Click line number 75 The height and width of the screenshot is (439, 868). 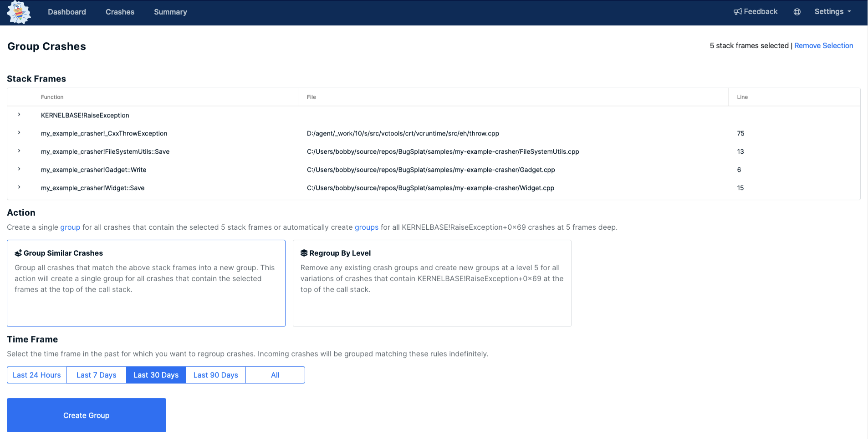(x=740, y=133)
